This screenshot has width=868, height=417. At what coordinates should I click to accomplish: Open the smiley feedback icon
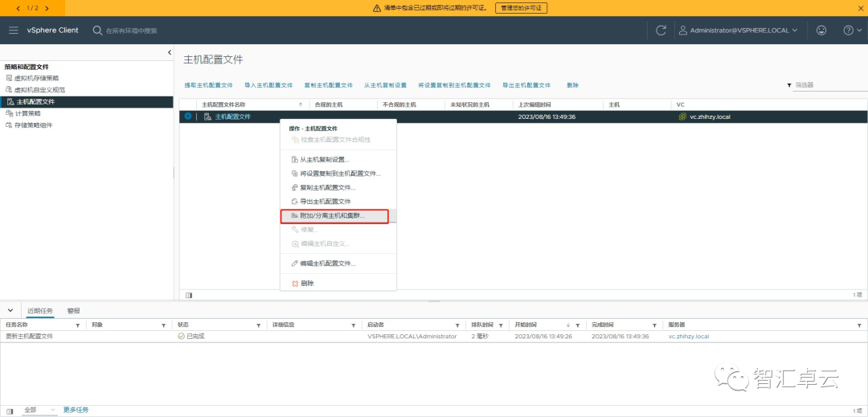click(821, 31)
